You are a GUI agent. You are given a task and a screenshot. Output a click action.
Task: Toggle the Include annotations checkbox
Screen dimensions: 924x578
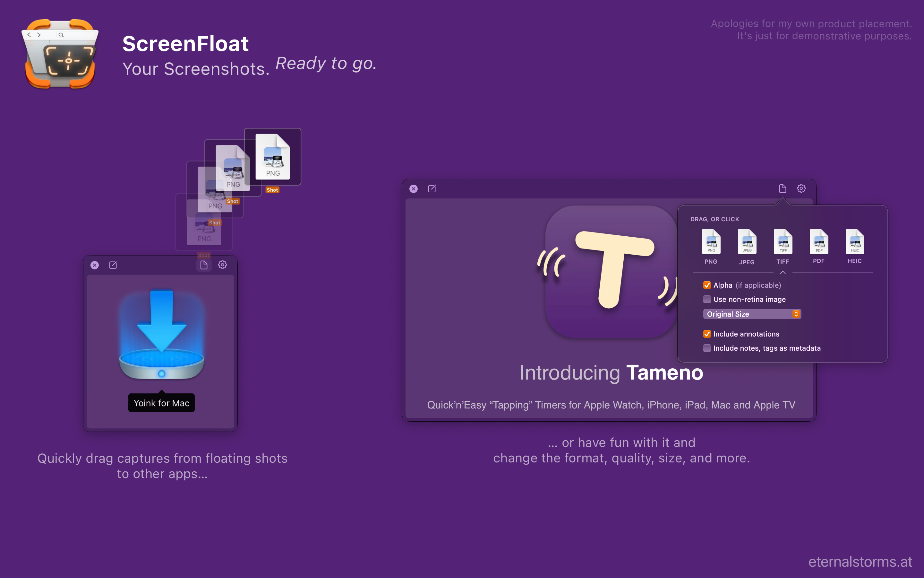click(x=707, y=334)
